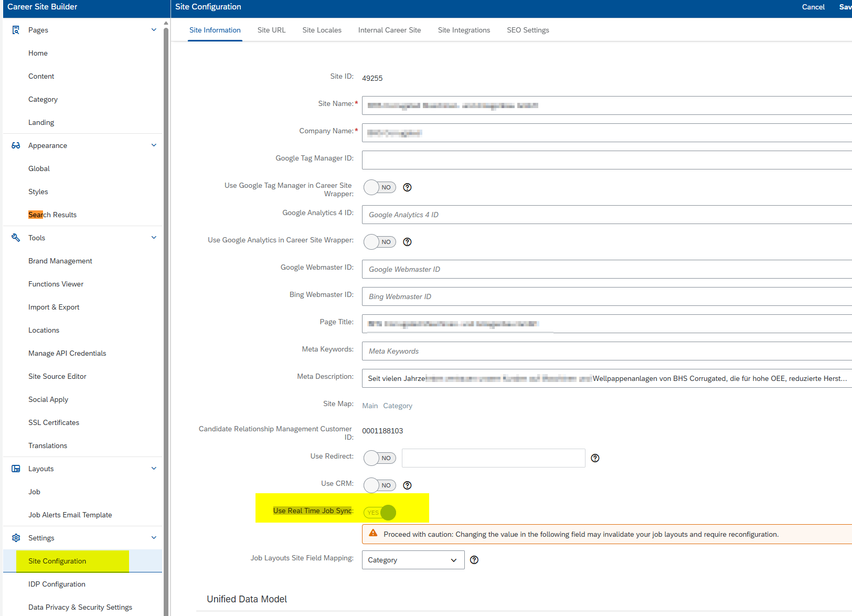Click the Cancel button in header
Image resolution: width=852 pixels, height=616 pixels.
(813, 7)
